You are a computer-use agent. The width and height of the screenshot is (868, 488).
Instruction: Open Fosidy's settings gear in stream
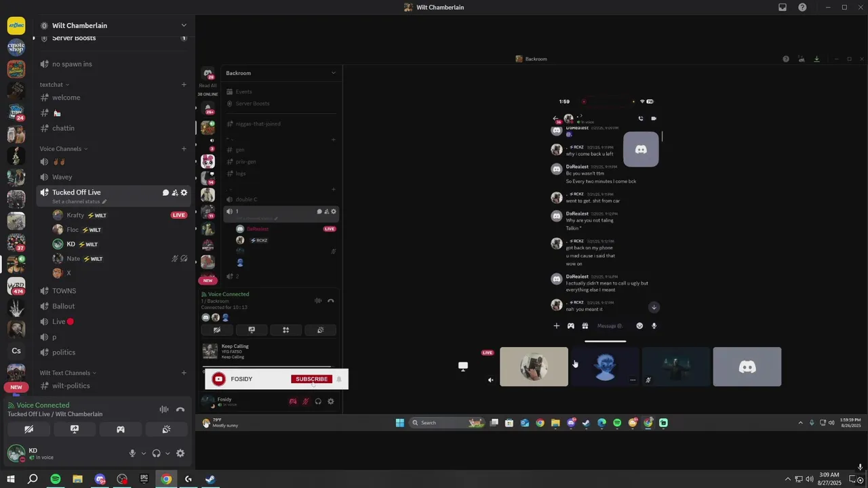331,402
